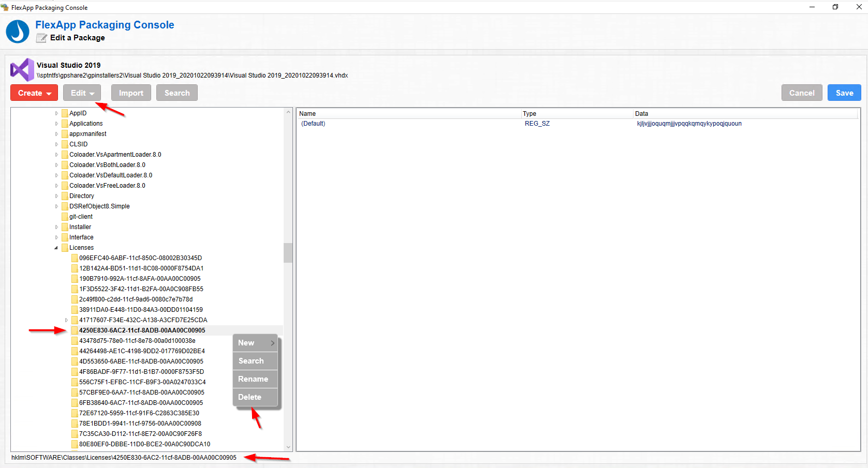Select key 57CBF9E0-6AA7-11cf-8ADB-00AA00C00905

(142, 392)
